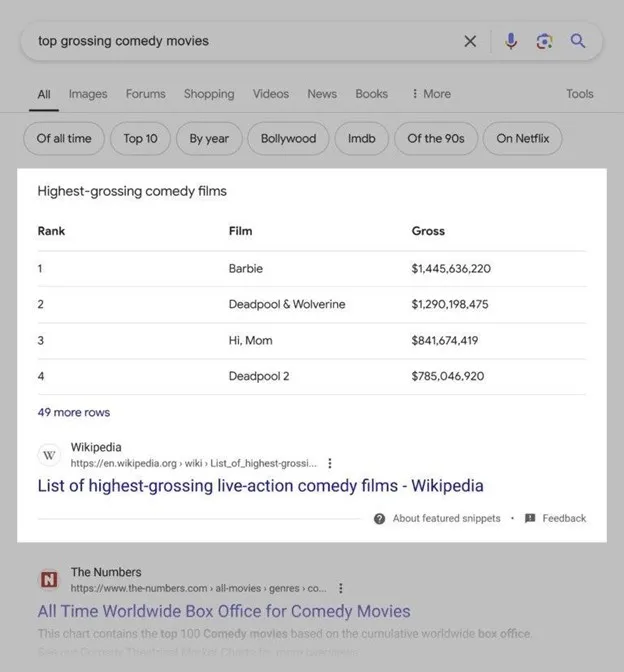Click the the-numbers.com URL breadcrumb
The height and width of the screenshot is (672, 624).
point(198,588)
